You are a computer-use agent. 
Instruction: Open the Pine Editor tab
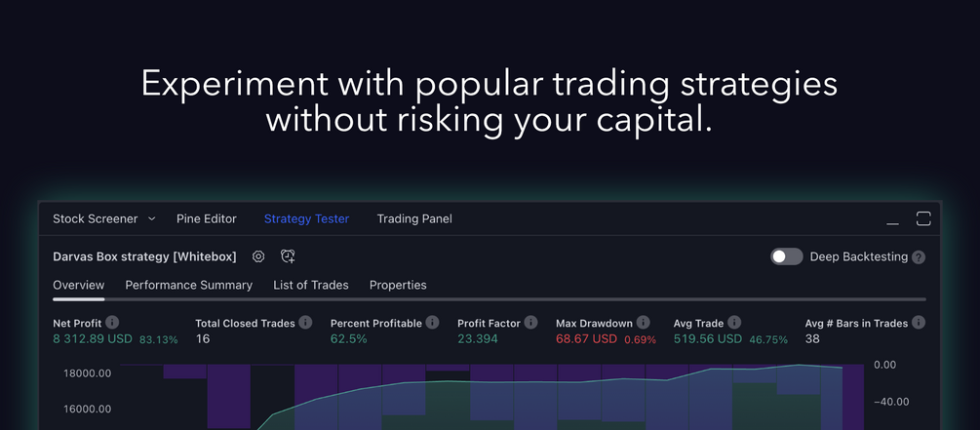[x=207, y=219]
